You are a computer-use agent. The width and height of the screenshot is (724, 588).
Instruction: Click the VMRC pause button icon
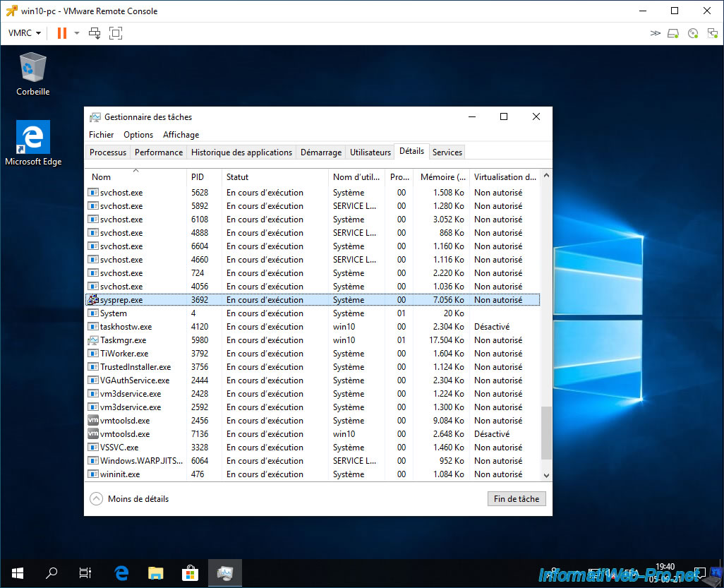[x=62, y=32]
